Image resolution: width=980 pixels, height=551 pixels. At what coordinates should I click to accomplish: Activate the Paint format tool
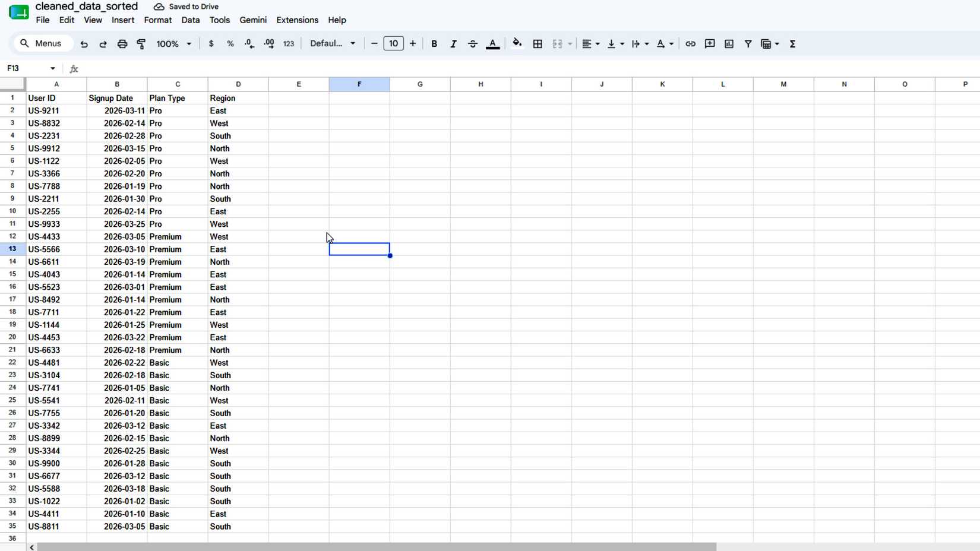(141, 44)
